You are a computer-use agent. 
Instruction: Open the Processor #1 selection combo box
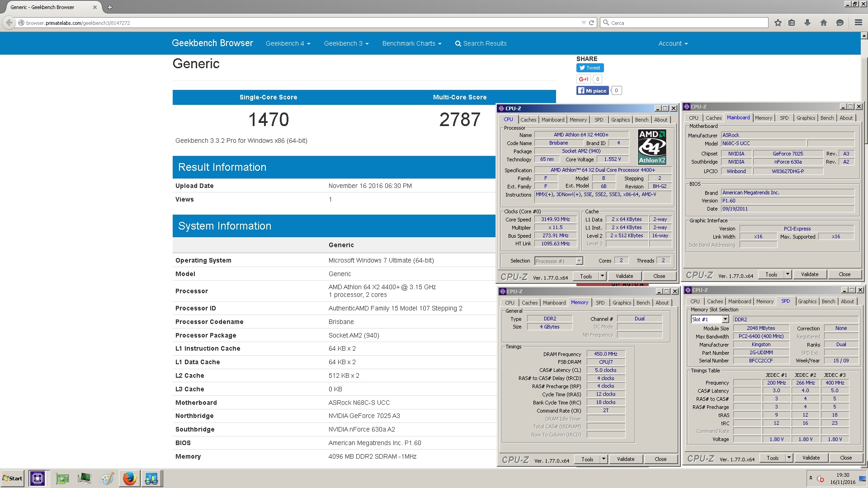click(x=559, y=261)
